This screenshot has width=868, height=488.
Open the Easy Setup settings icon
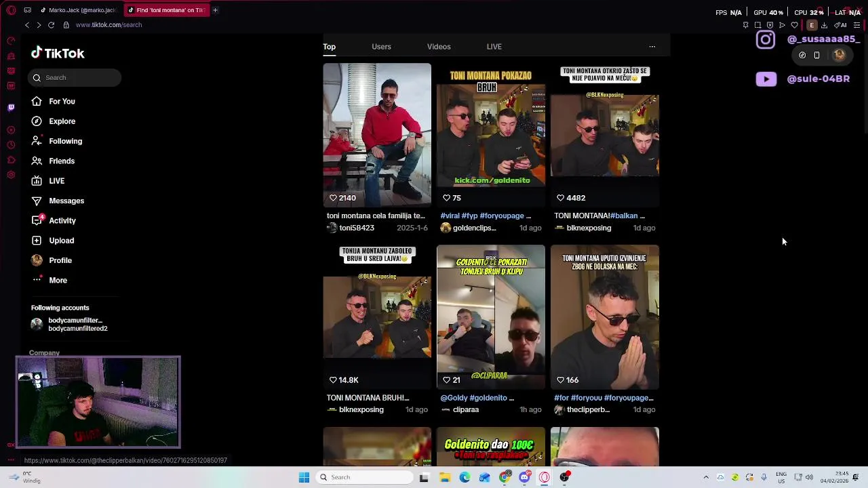[x=856, y=25]
